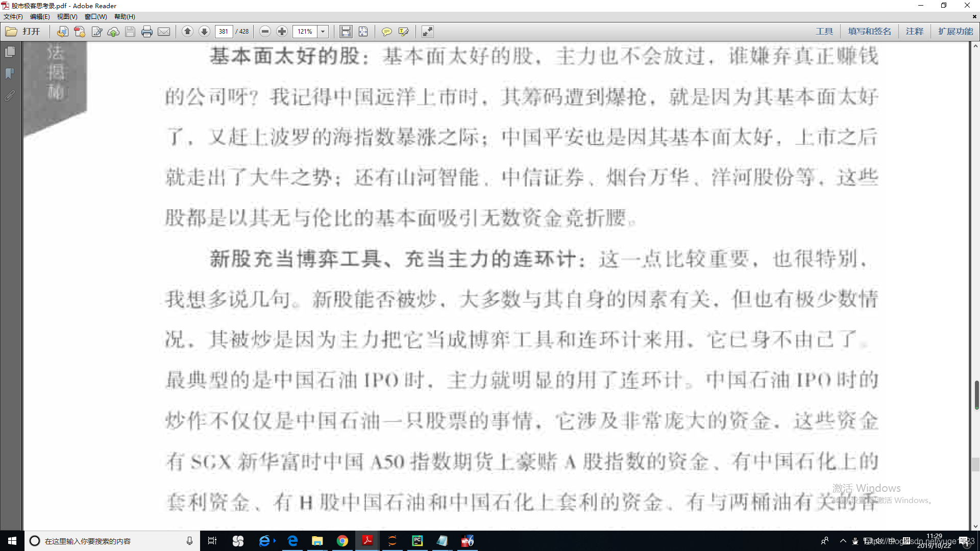Click the Email envelope icon
The width and height of the screenshot is (980, 551).
(x=164, y=32)
